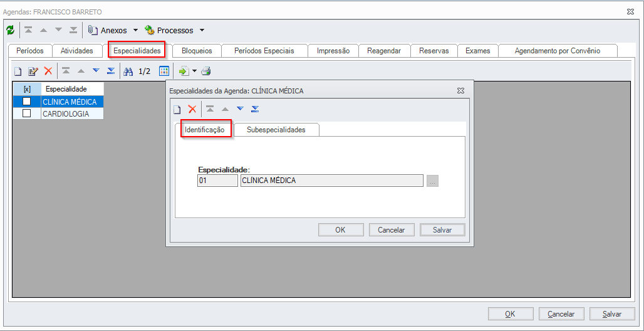The height and width of the screenshot is (331, 644).
Task: Click OK in the specialty dialog
Action: click(341, 230)
